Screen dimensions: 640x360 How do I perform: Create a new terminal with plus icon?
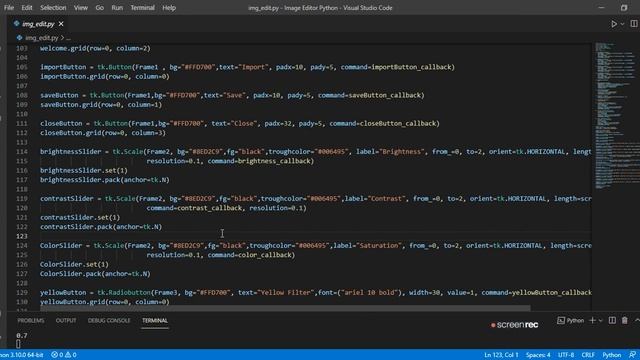pyautogui.click(x=592, y=320)
